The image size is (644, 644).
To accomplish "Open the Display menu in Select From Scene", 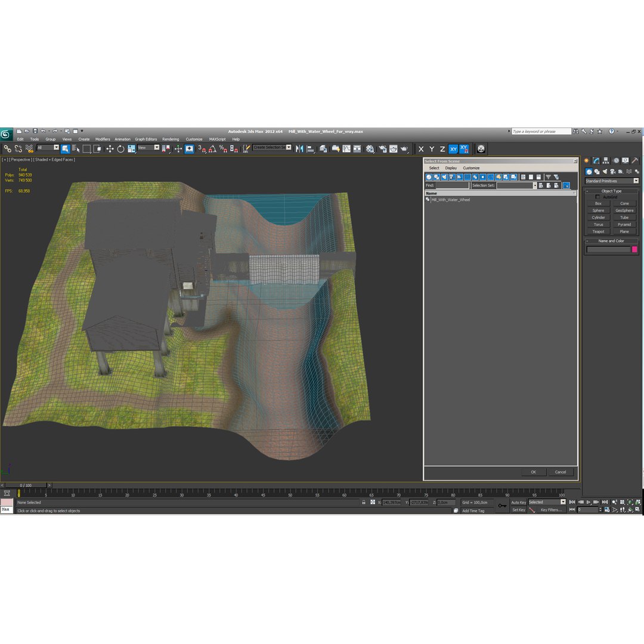I will (451, 168).
